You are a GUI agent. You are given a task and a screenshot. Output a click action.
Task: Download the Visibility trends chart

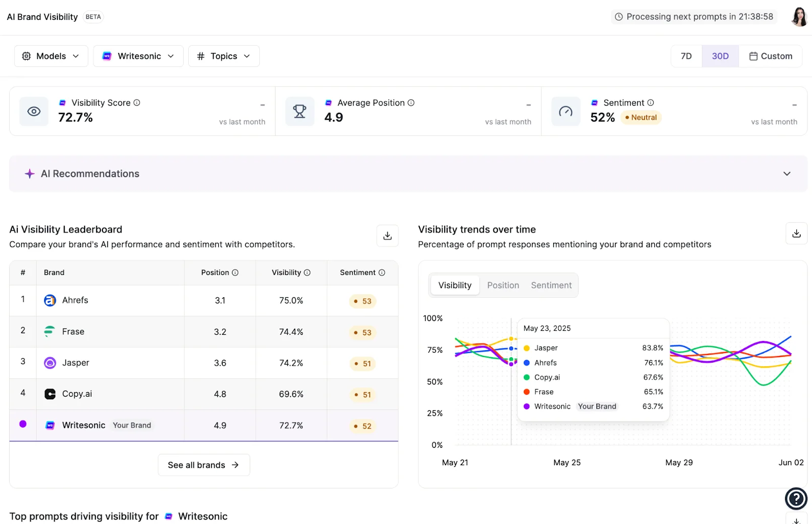tap(796, 233)
